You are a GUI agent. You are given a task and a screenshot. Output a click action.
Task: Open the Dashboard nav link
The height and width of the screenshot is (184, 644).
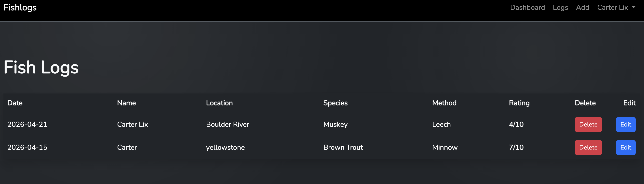click(527, 8)
